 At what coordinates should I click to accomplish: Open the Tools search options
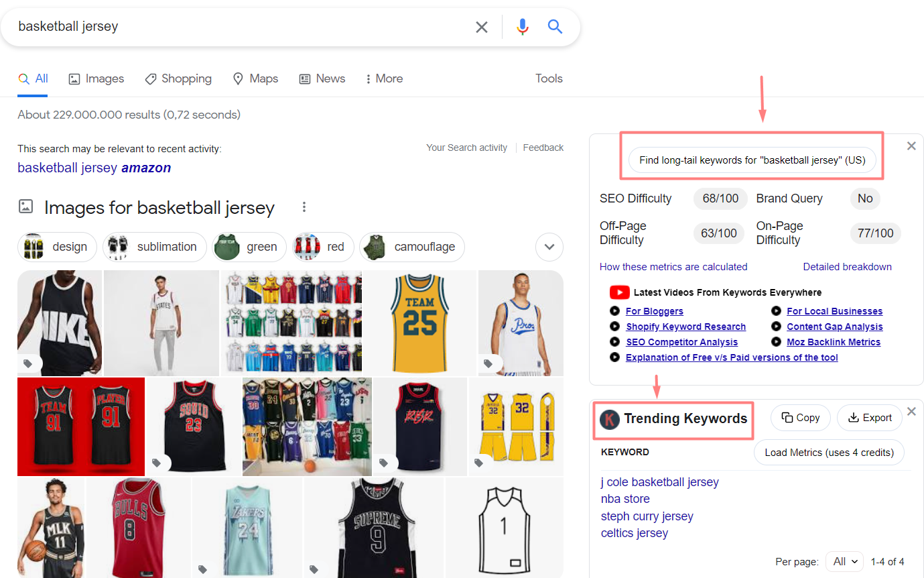point(549,78)
